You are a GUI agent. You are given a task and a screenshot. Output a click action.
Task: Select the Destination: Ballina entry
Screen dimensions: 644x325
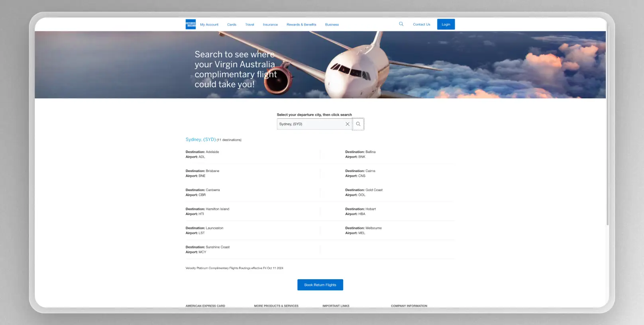coord(360,152)
